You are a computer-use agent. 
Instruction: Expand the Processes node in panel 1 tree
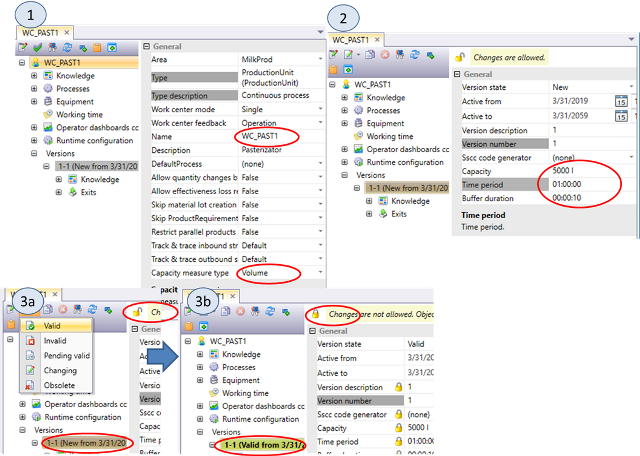(x=35, y=88)
